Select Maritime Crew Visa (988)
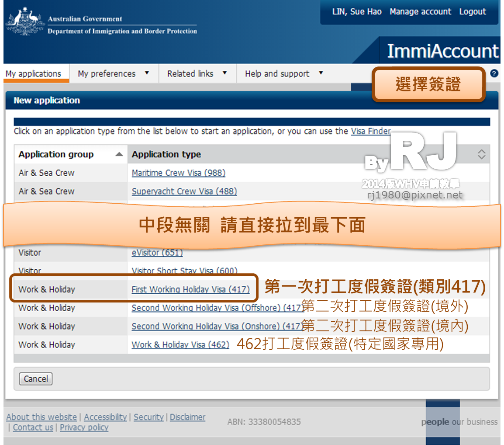This screenshot has width=504, height=445. click(x=178, y=173)
